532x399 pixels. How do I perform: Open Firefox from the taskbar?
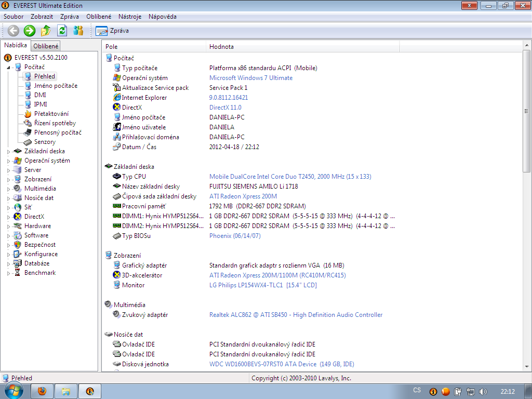[42, 391]
